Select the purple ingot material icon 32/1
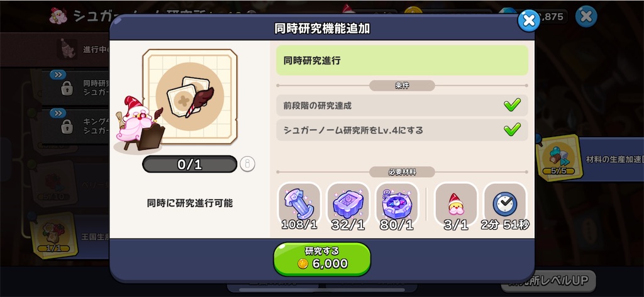 click(348, 204)
